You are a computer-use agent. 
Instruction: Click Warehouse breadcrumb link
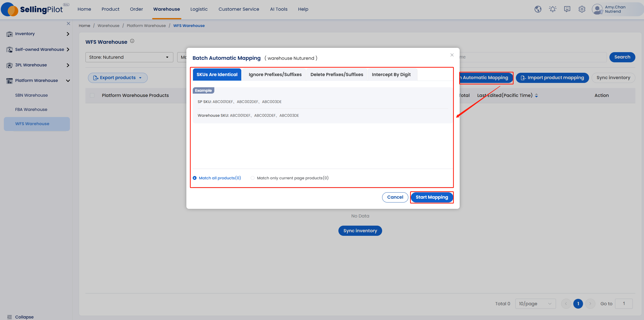(108, 26)
